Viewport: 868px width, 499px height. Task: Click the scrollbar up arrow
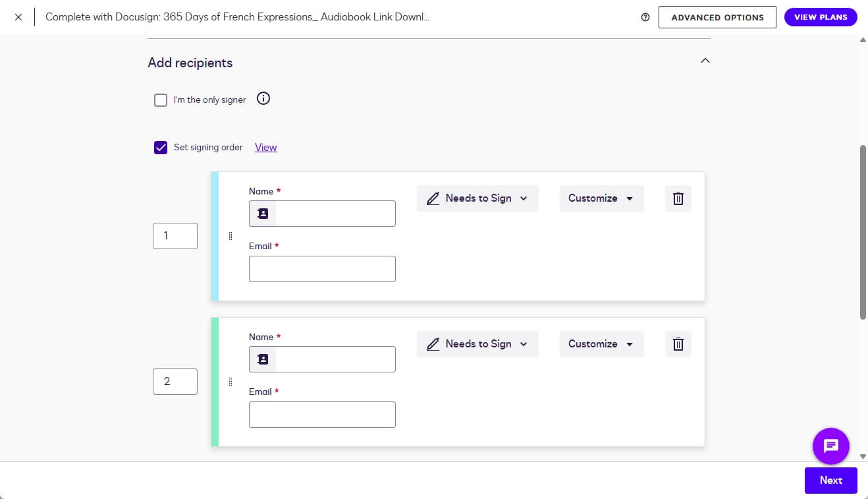click(863, 40)
